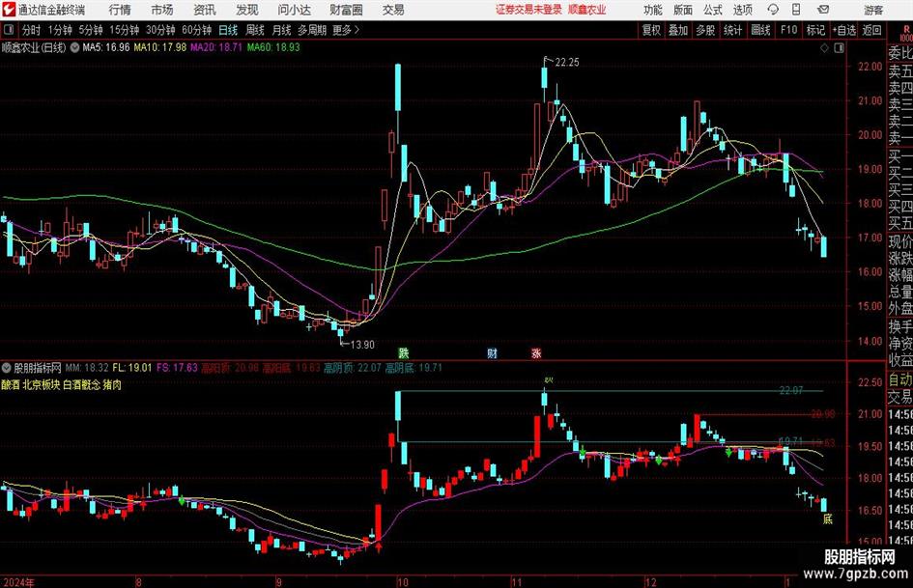Open the mail envelope icon
The image size is (913, 588).
point(823,10)
